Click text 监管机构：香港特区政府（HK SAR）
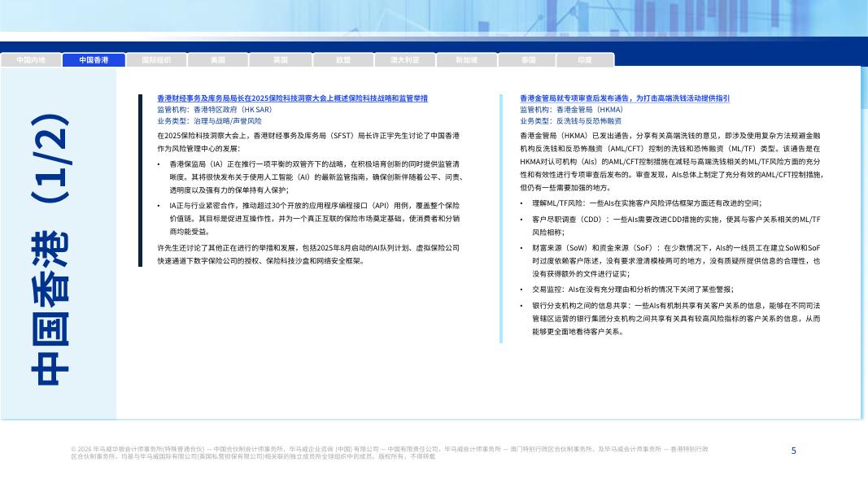868x488 pixels. coord(214,110)
